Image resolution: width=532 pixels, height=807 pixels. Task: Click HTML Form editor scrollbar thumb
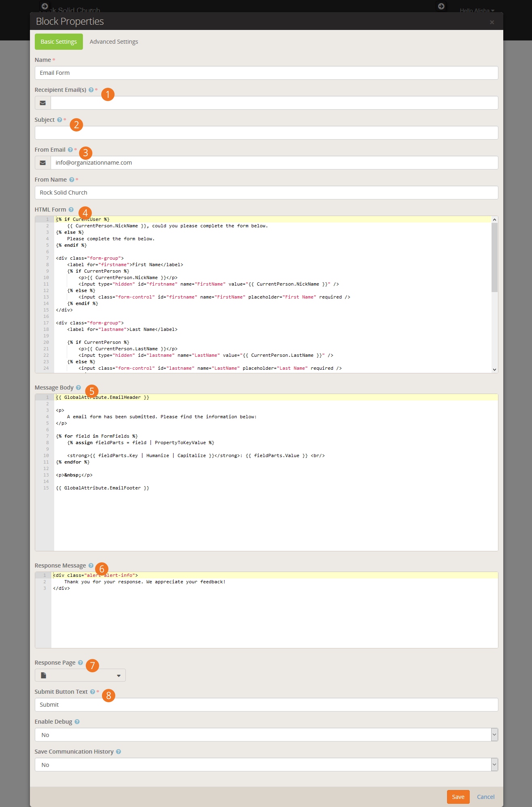[494, 257]
